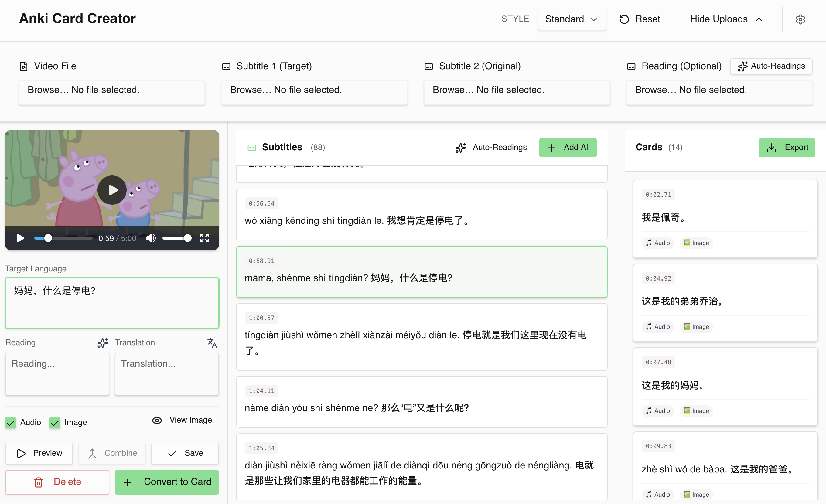Play the Peppa Pig video
This screenshot has height=504, width=826.
tap(112, 190)
